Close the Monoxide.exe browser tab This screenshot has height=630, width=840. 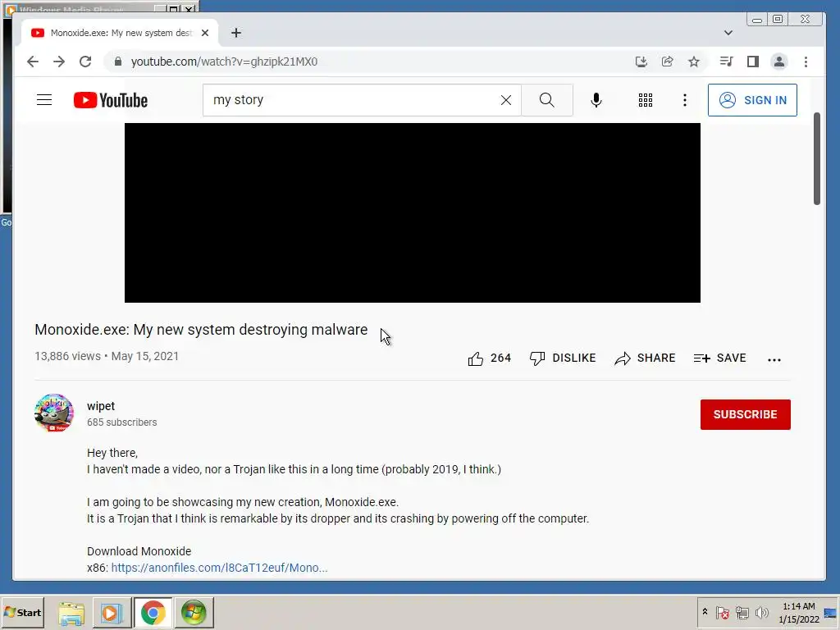point(204,33)
